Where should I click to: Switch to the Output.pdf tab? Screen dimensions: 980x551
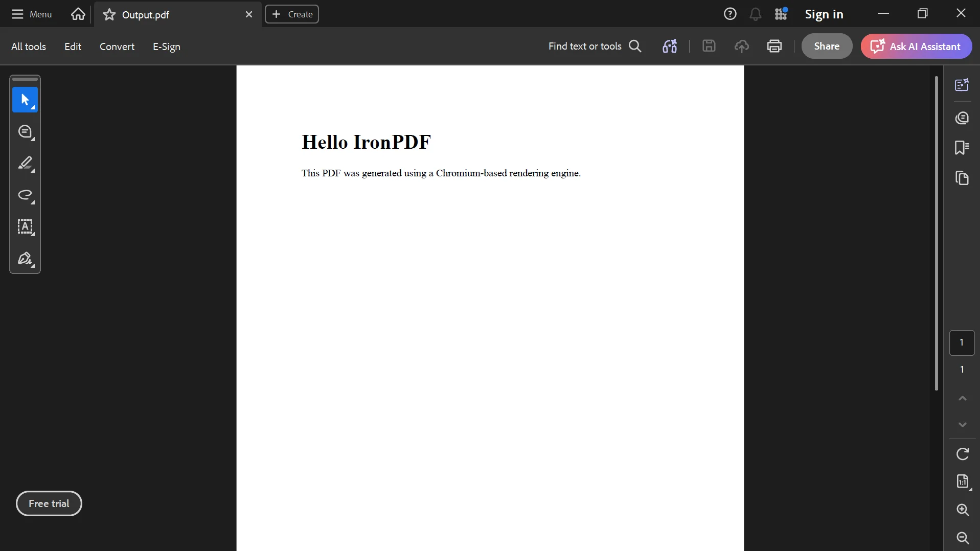tap(178, 15)
